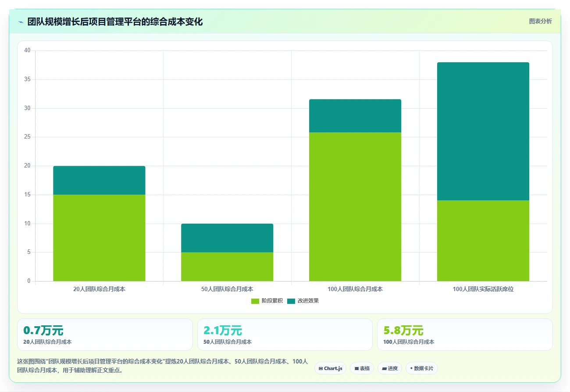Click the x-axis label 100人团队实际活跃席位
The width and height of the screenshot is (570, 392).
pyautogui.click(x=483, y=289)
